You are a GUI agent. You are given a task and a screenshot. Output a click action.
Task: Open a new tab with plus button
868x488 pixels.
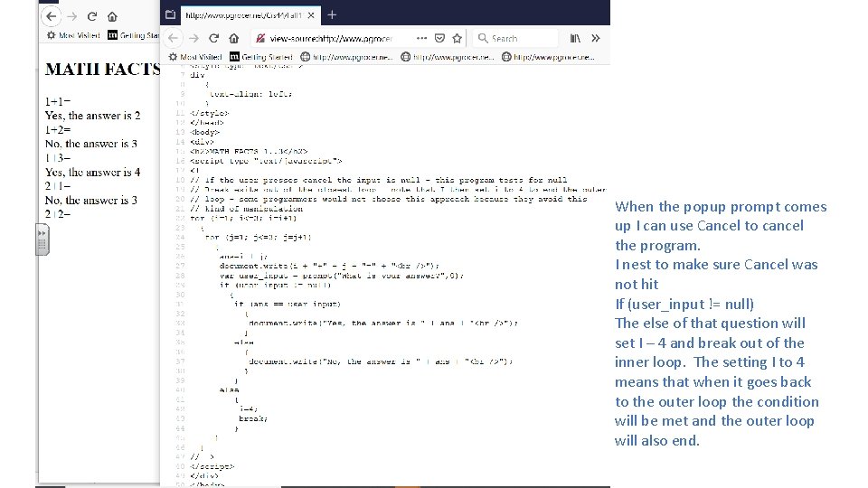coord(332,15)
